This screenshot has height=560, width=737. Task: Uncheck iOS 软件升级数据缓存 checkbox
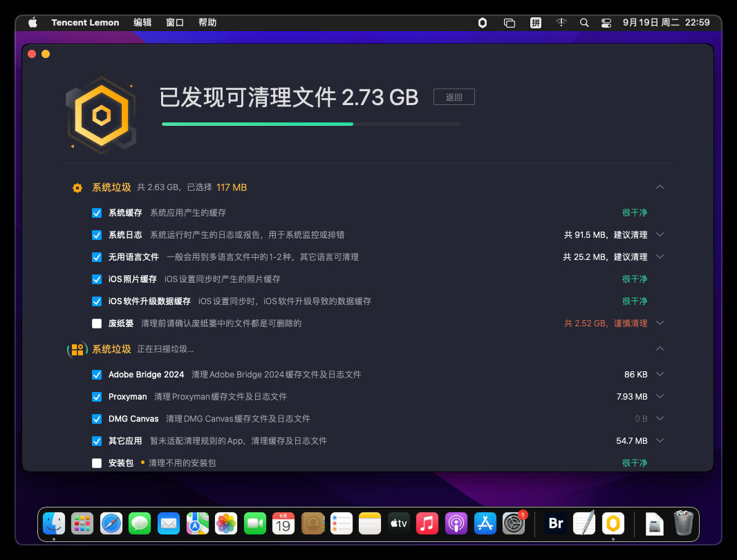click(97, 301)
